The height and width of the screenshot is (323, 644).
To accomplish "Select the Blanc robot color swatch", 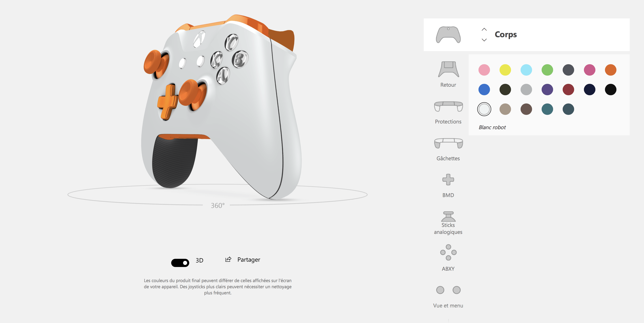I will coord(484,109).
